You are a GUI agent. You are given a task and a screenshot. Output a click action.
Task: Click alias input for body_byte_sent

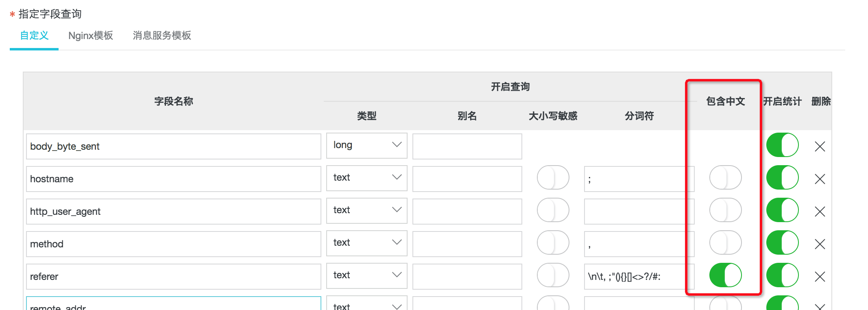click(x=467, y=146)
